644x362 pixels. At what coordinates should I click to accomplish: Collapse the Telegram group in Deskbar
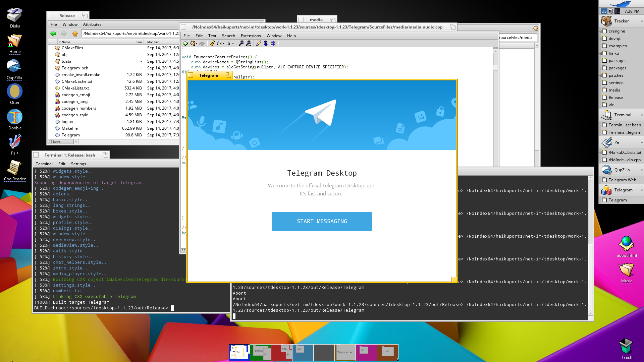(x=641, y=190)
